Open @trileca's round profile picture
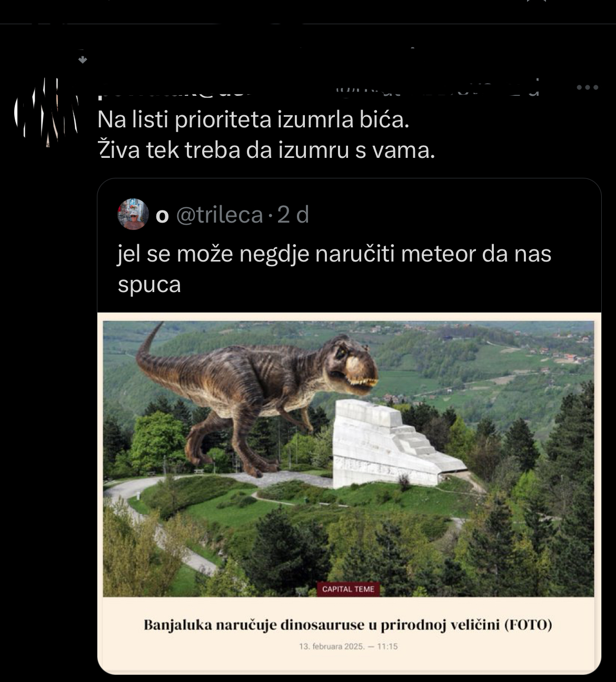Viewport: 616px width, 682px height. pos(133,214)
